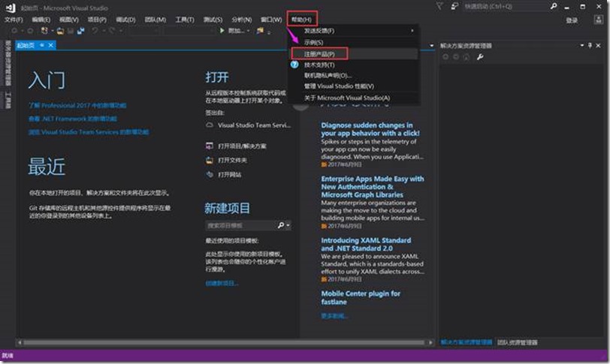Click the Visual Studio logo in title bar
Viewport: 610px width, 364px height.
[x=11, y=8]
